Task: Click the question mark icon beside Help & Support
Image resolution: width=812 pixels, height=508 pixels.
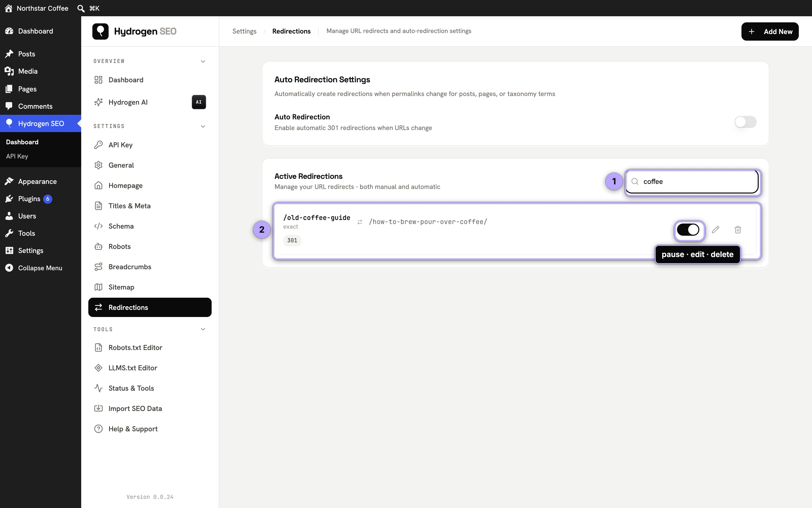Action: point(98,429)
